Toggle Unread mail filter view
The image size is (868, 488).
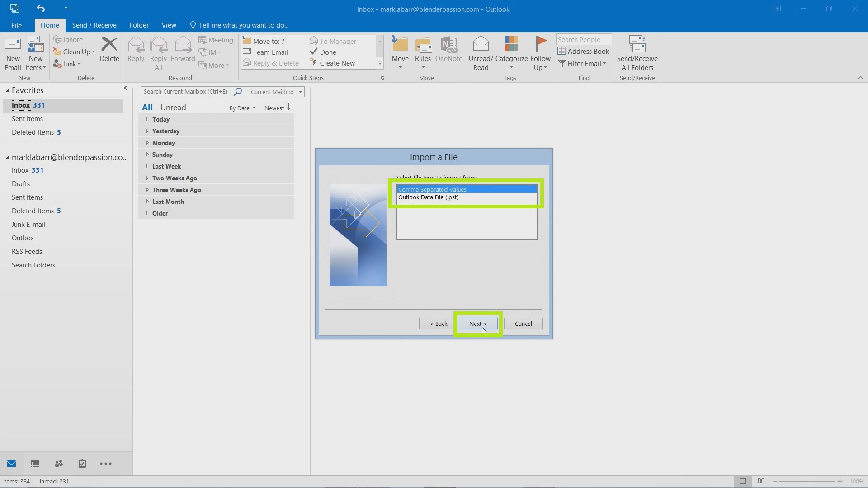173,107
